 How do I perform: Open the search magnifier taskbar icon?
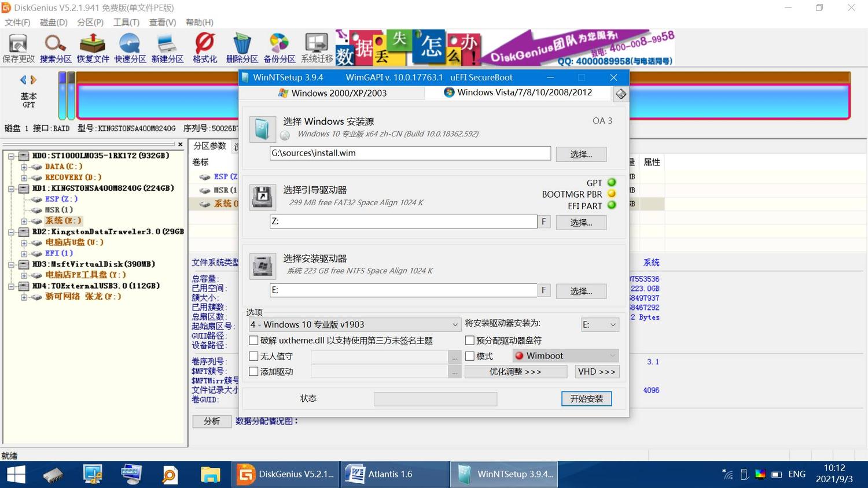(x=170, y=474)
